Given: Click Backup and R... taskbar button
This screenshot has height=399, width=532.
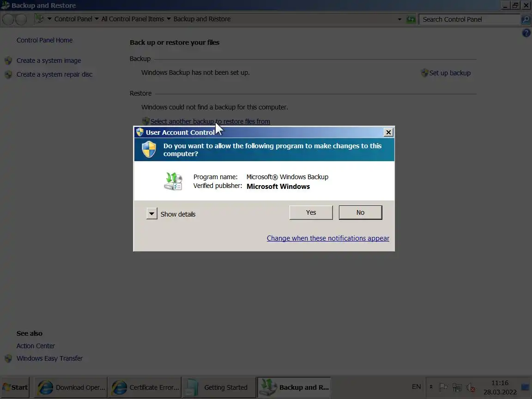Looking at the screenshot, I should (x=294, y=387).
